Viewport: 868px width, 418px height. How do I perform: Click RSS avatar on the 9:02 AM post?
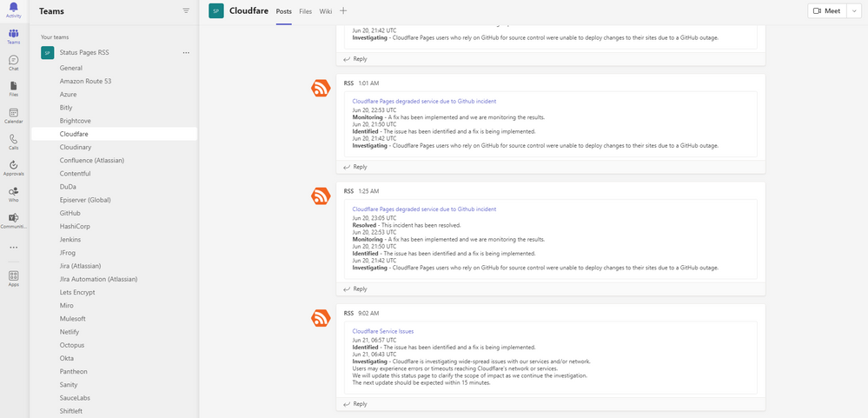click(x=321, y=318)
